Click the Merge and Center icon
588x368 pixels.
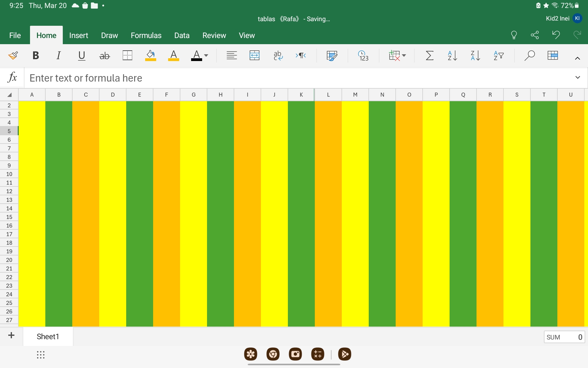coord(254,56)
